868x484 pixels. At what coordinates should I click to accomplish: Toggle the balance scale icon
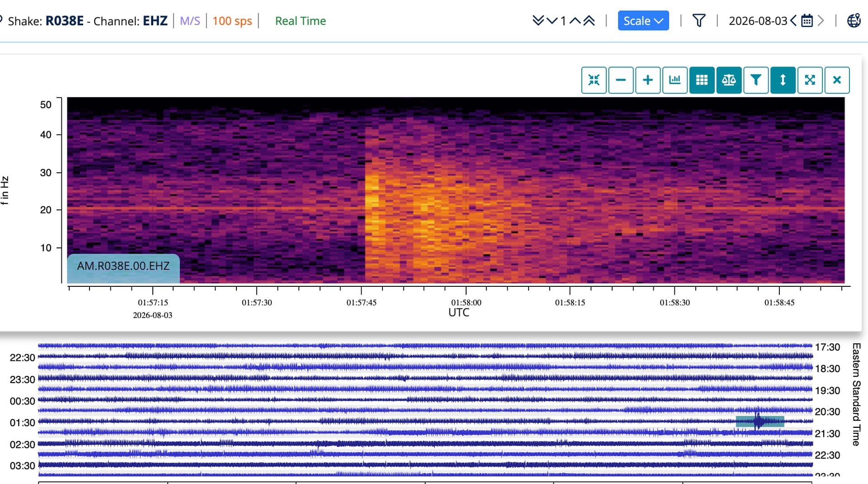click(729, 80)
